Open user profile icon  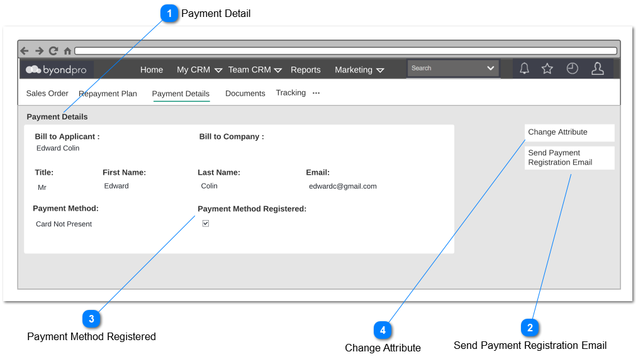pos(597,69)
